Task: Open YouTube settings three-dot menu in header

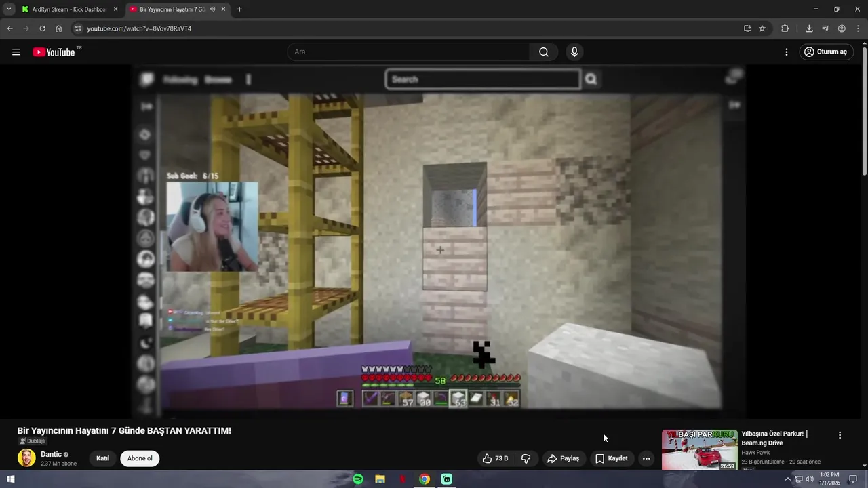Action: click(787, 52)
